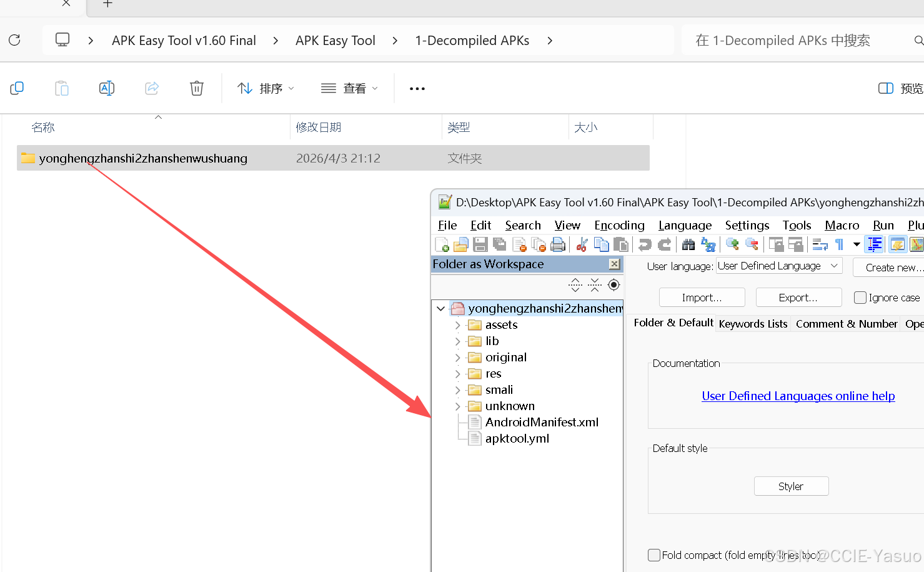Viewport: 924px width, 572px height.
Task: Expand the res folder node
Action: tap(458, 374)
